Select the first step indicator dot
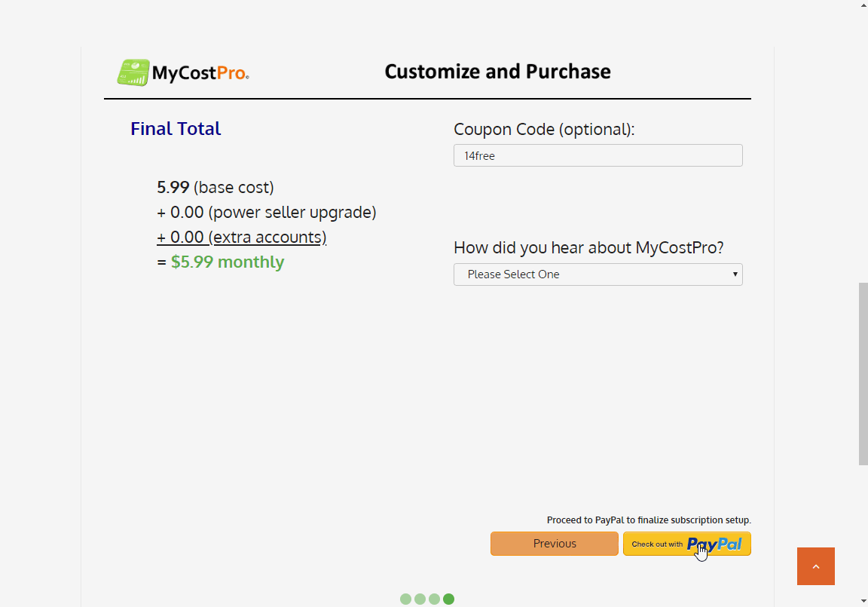Viewport: 868px width, 607px height. pos(406,599)
